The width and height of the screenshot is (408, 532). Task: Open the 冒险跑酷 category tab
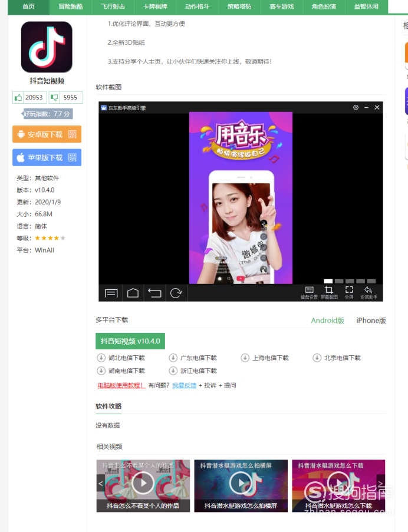71,6
